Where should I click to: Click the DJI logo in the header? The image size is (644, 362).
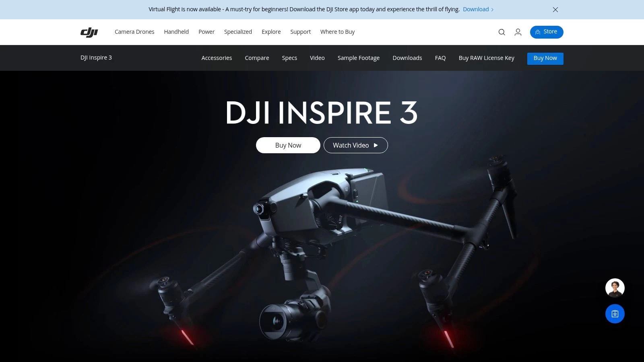(x=89, y=32)
